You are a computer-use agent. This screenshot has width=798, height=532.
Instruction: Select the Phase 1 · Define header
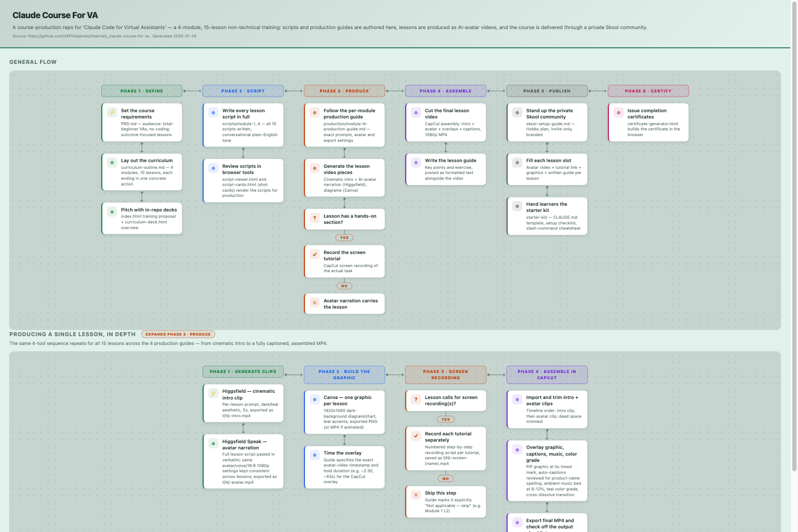[x=142, y=91]
